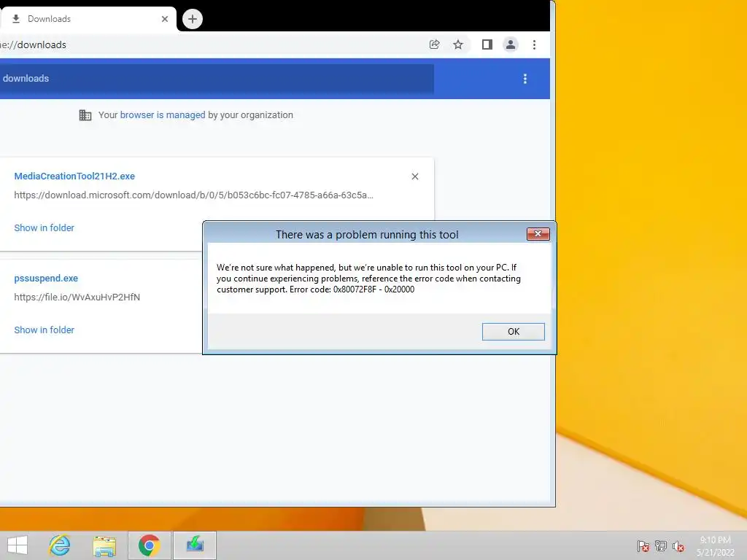Open the clock showing 9:10 PM
This screenshot has height=560, width=747.
(x=715, y=546)
